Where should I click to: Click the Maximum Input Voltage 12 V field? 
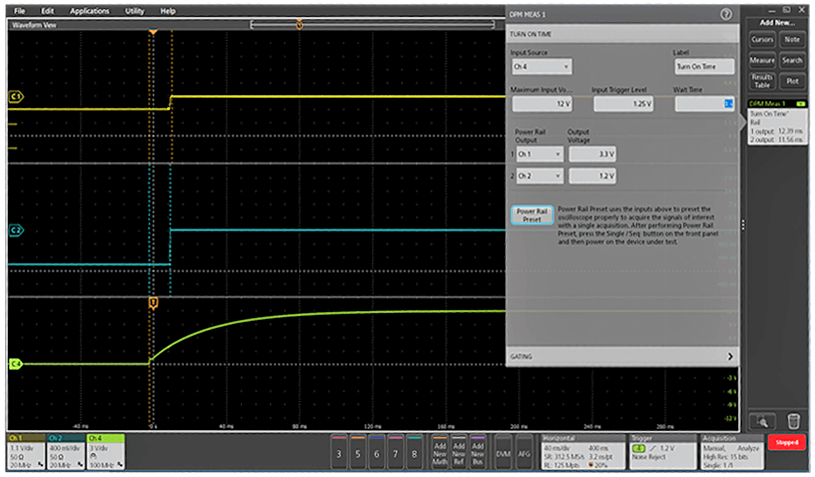coord(542,104)
